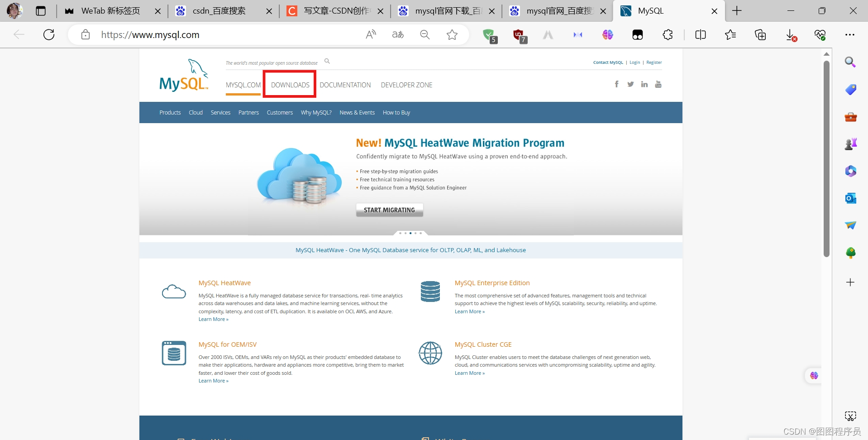Open the uBlock extension icon with badge 7
Image resolution: width=868 pixels, height=440 pixels.
(519, 35)
